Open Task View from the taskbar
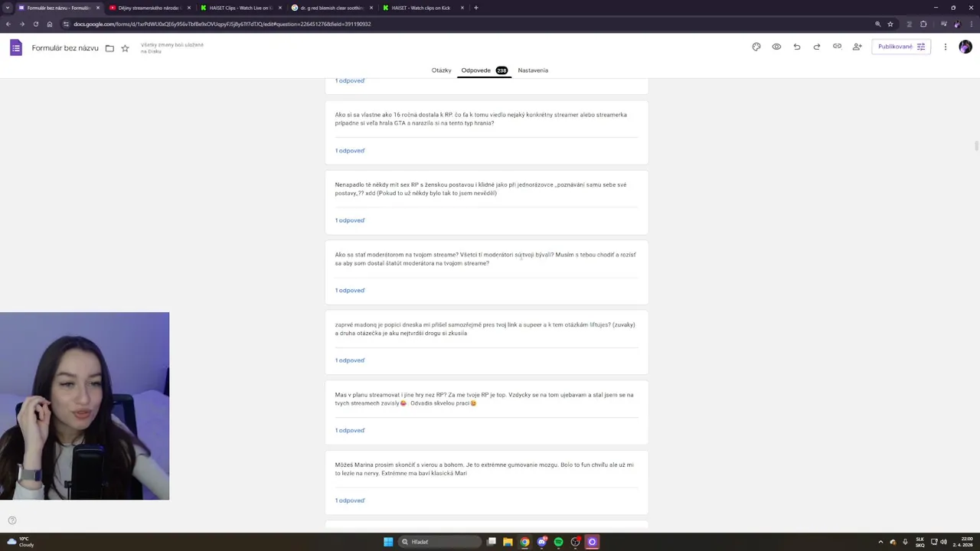 [492, 542]
